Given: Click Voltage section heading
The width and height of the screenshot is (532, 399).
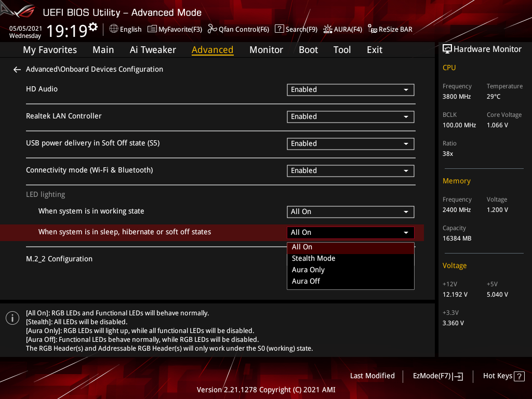Looking at the screenshot, I should coord(454,265).
